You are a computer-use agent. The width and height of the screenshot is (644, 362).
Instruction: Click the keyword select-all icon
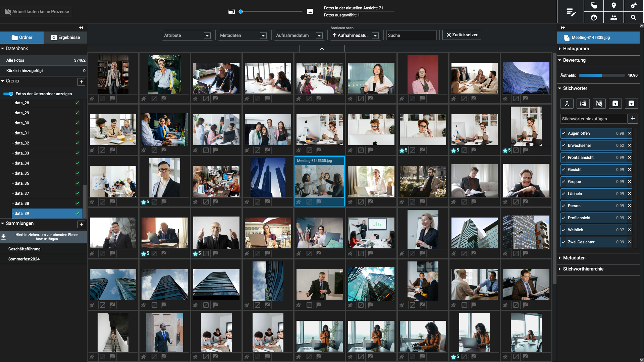tap(583, 104)
